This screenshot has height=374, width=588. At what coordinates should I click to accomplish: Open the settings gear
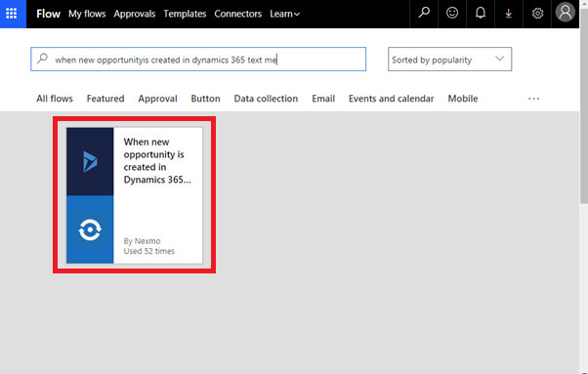point(537,13)
